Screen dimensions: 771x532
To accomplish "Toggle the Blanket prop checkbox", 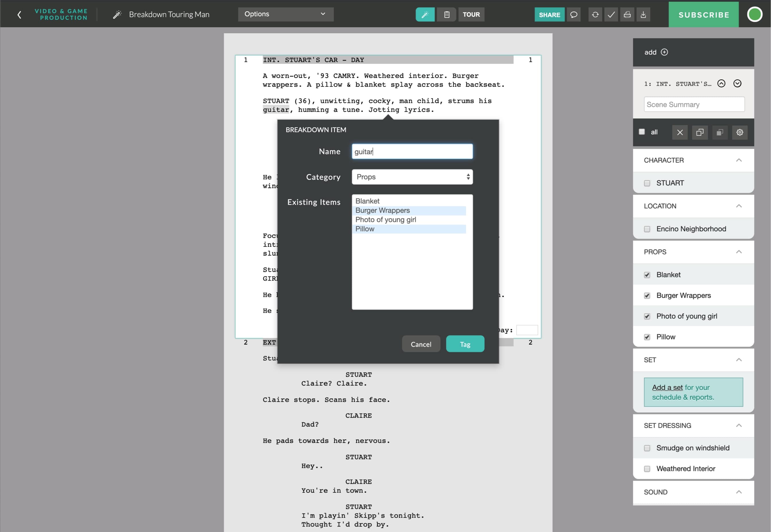I will pyautogui.click(x=647, y=274).
